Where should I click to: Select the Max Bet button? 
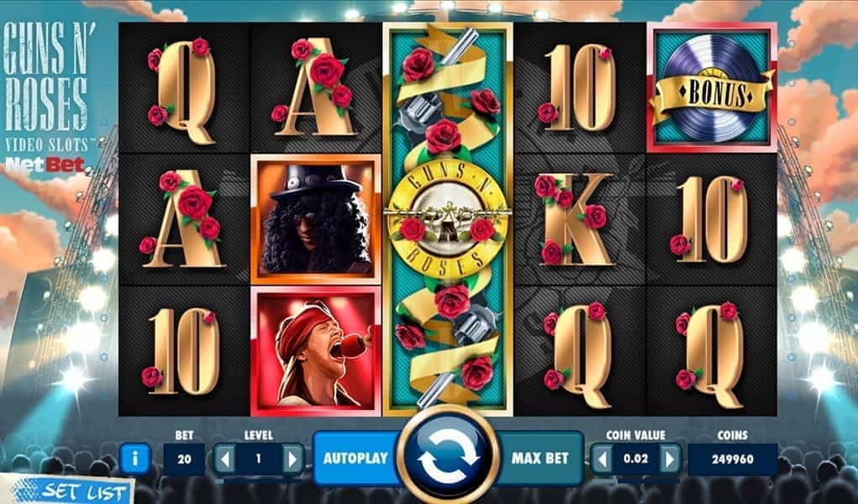point(540,458)
